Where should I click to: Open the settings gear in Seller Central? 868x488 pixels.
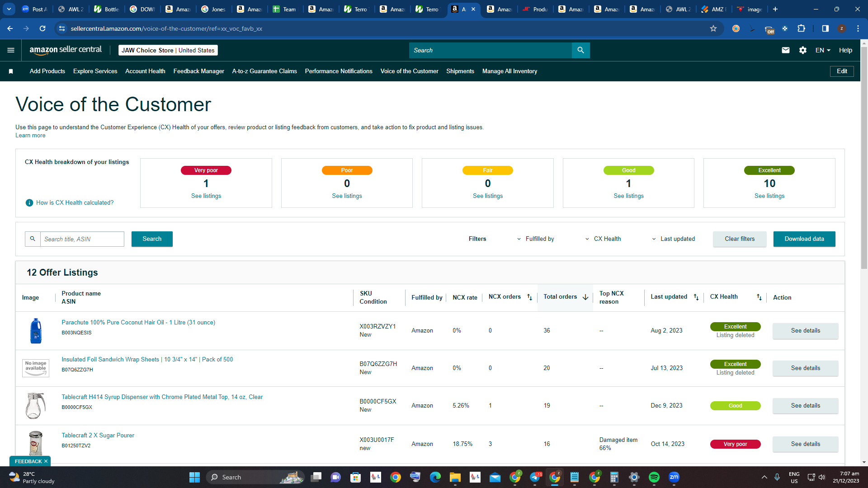coord(803,50)
